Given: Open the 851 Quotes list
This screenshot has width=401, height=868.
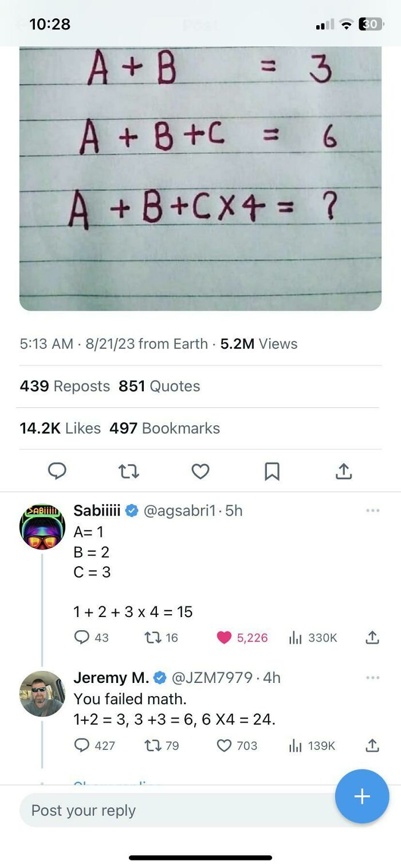Looking at the screenshot, I should coord(162,386).
